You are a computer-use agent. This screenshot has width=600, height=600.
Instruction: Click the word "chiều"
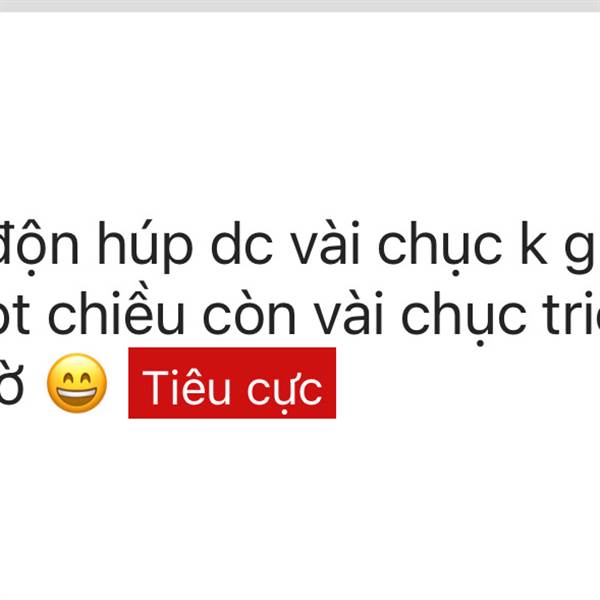click(116, 312)
